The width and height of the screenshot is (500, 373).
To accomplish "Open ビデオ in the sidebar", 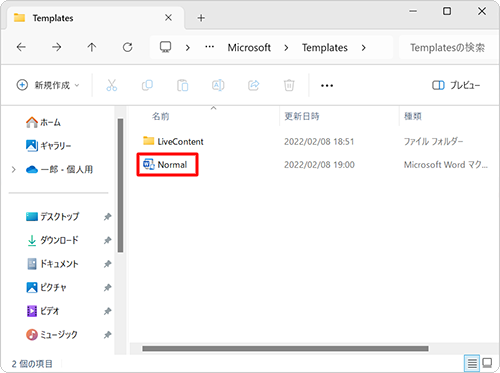I will click(43, 311).
